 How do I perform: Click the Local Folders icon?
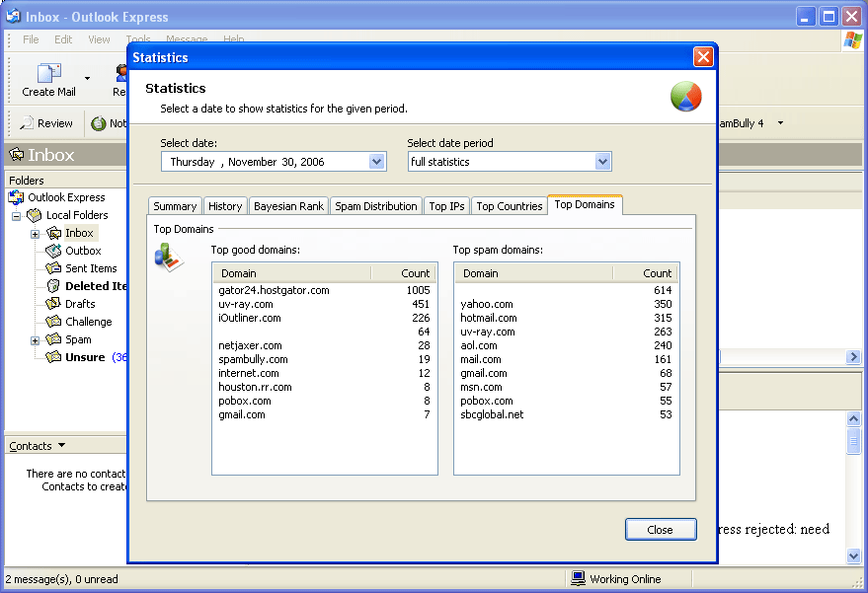coord(35,215)
